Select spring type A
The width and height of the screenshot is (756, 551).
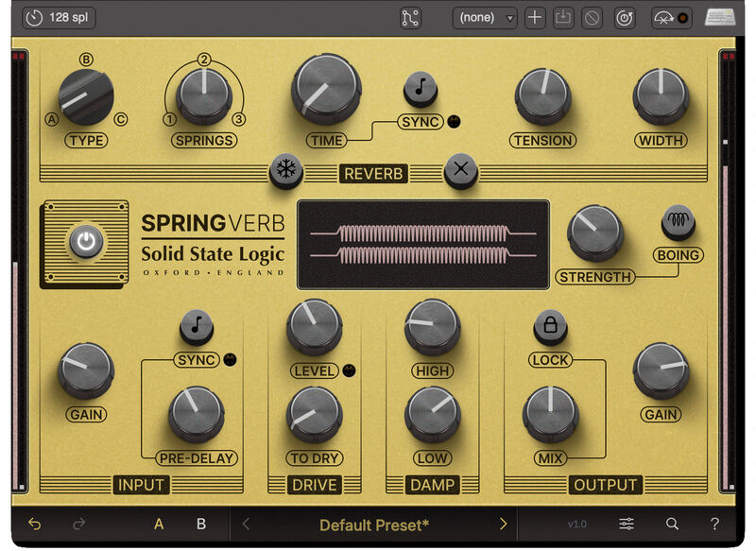(52, 119)
